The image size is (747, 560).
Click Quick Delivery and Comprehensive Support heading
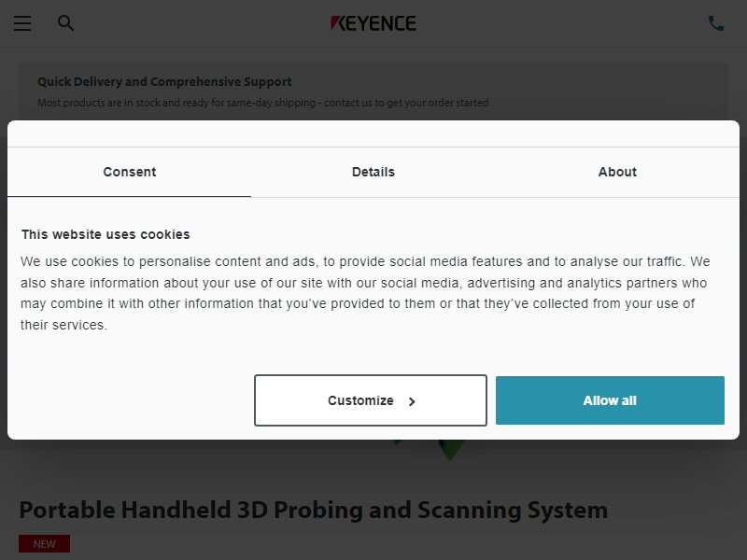tap(164, 82)
